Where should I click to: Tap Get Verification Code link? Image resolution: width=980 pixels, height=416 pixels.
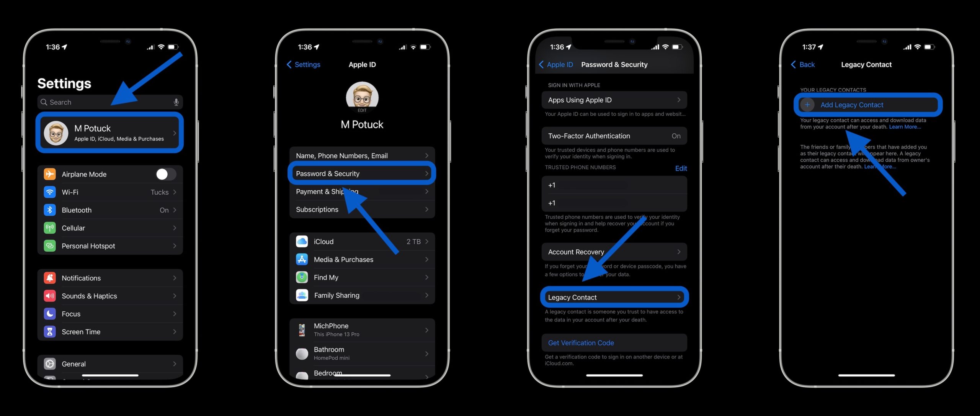pos(581,342)
